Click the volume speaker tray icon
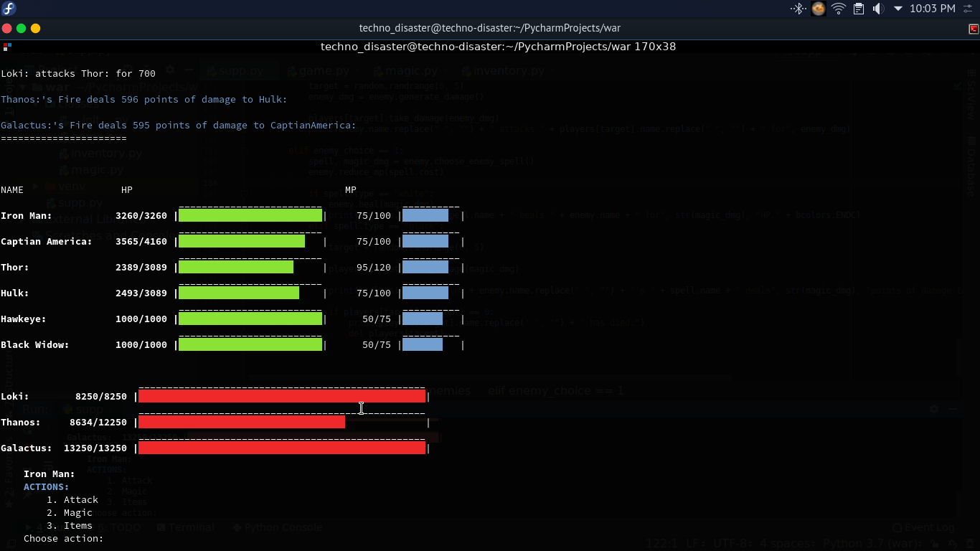Image resolution: width=980 pixels, height=551 pixels. click(878, 9)
